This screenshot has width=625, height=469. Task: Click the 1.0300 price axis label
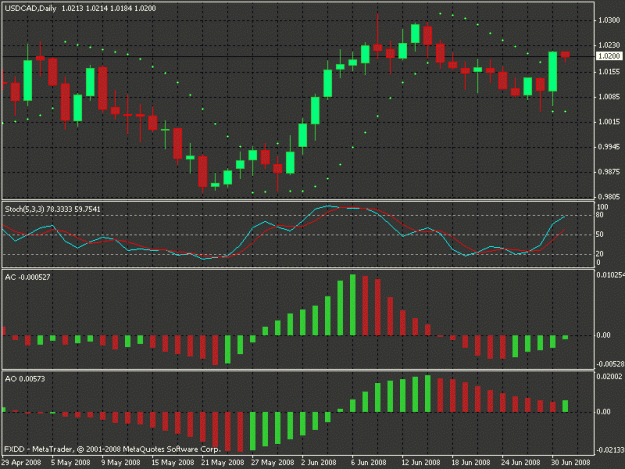point(609,20)
